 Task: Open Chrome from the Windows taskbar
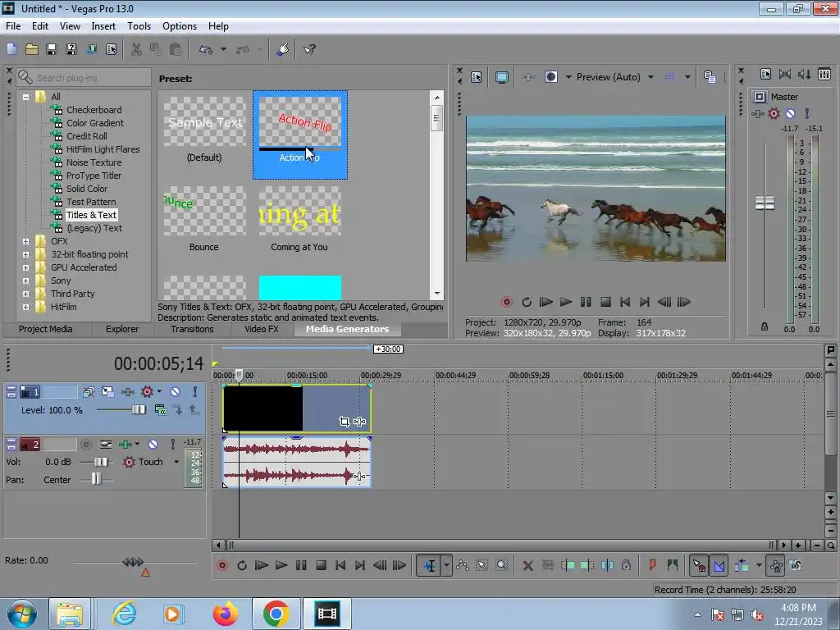[276, 614]
